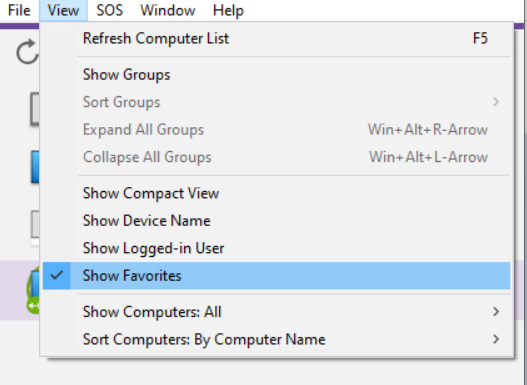This screenshot has height=385, width=527.
Task: Open the File menu
Action: pos(19,10)
